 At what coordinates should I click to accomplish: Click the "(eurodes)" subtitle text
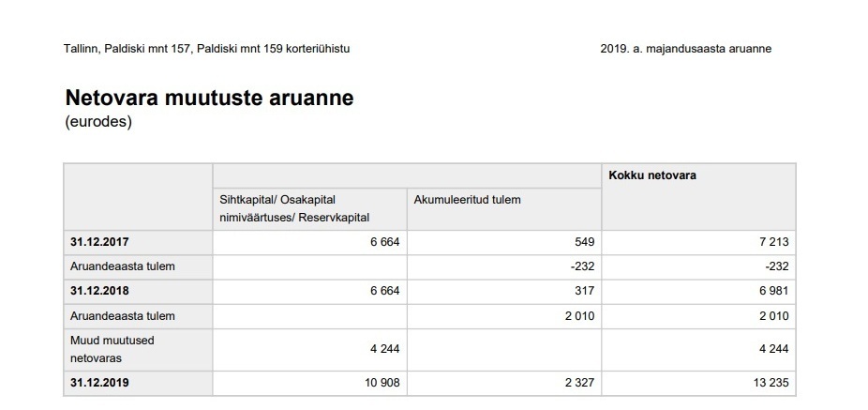98,122
